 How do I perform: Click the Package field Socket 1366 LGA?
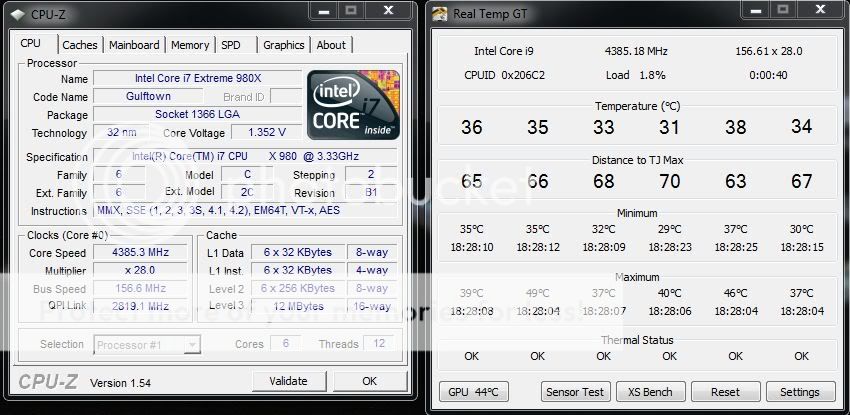coord(198,114)
